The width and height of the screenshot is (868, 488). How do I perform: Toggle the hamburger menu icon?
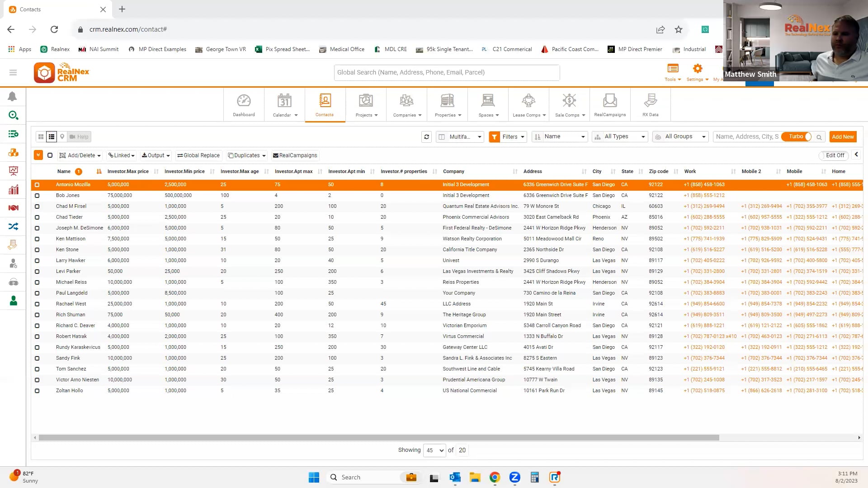(x=13, y=72)
